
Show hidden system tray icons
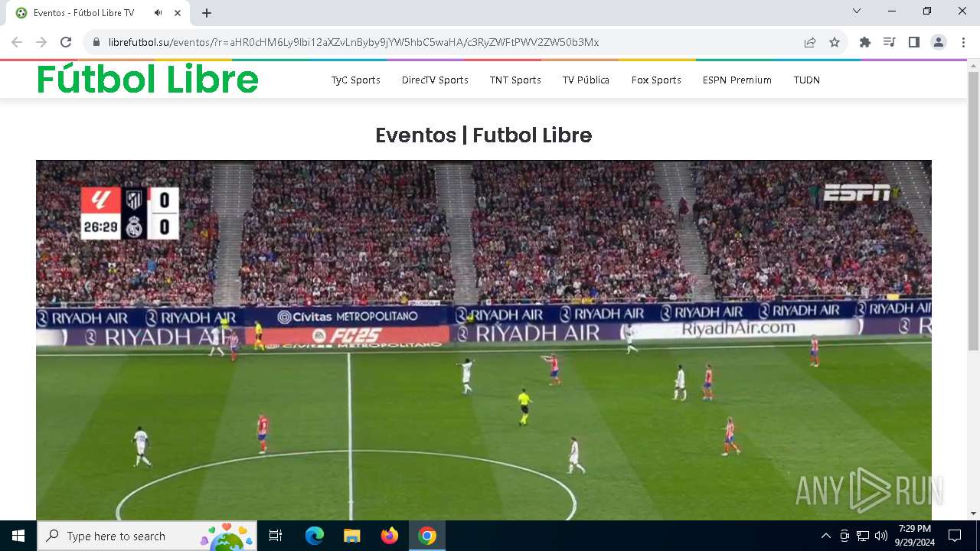(825, 536)
